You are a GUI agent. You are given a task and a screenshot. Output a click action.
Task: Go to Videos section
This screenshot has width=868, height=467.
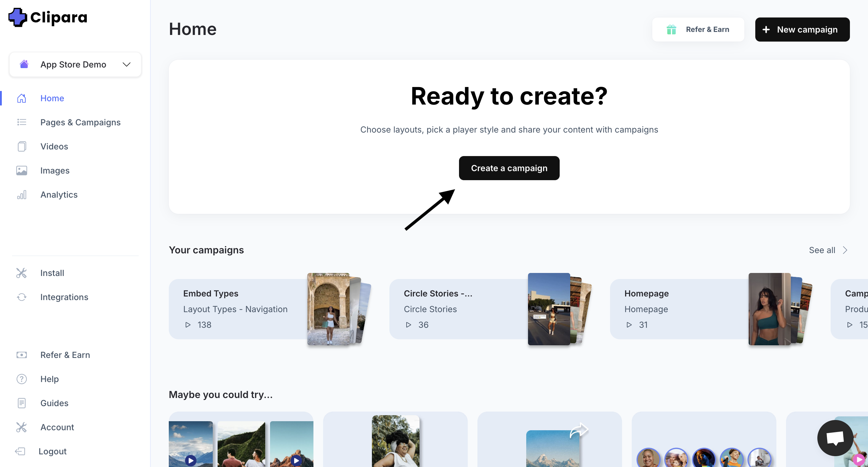pos(54,146)
